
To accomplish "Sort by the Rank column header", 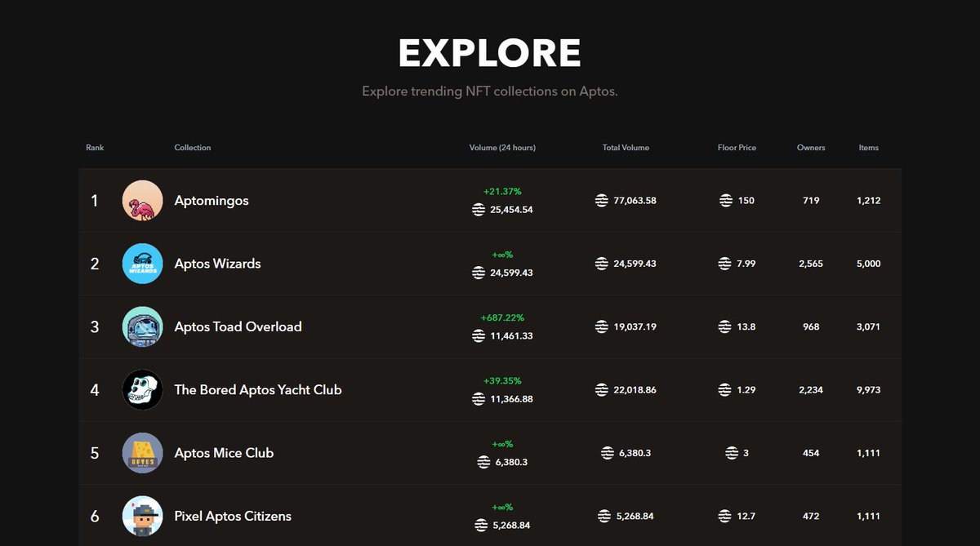I will [x=95, y=148].
